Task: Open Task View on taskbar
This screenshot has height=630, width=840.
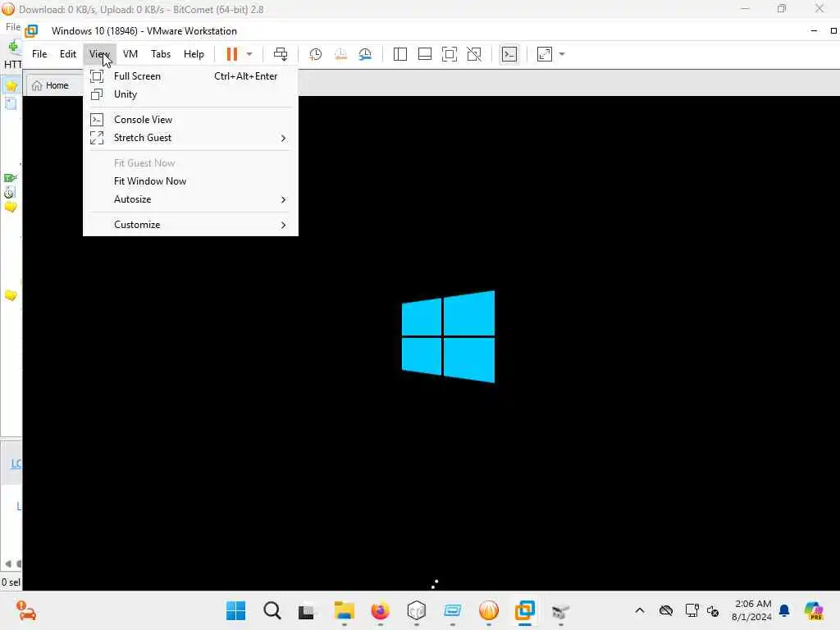Action: tap(307, 610)
